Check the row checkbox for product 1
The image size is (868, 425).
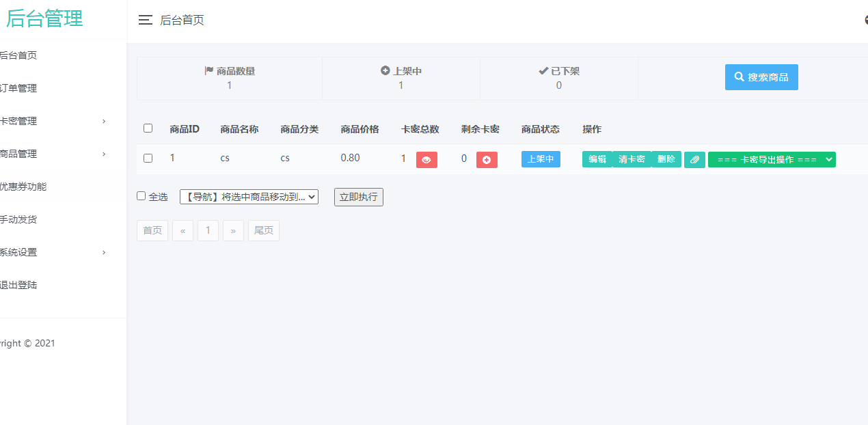(148, 158)
